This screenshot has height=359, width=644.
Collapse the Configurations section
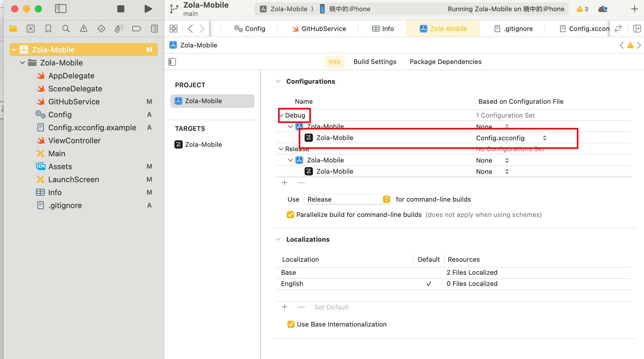(278, 81)
